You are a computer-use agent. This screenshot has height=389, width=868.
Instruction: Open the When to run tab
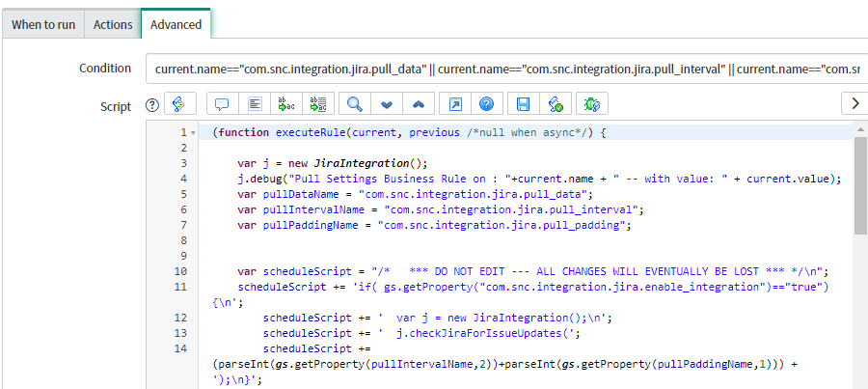[43, 25]
